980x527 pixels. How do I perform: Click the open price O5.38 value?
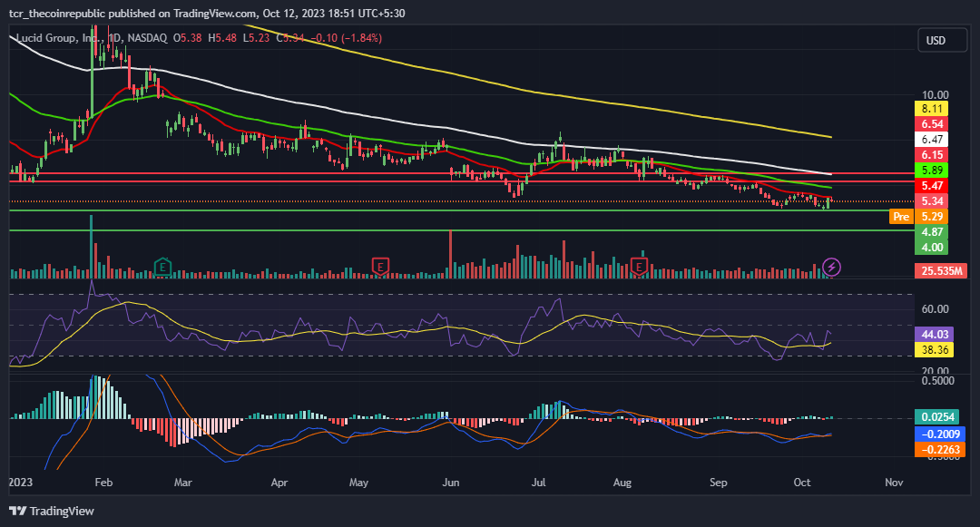188,38
